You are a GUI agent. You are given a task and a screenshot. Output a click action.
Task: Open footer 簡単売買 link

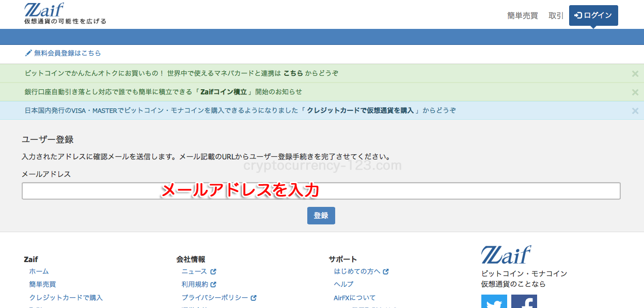coord(42,284)
